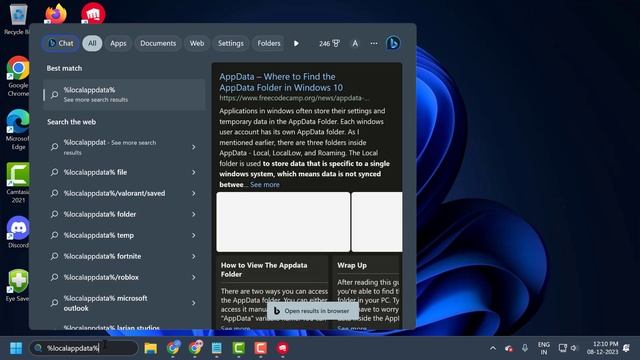Click the taskbar search input box

pyautogui.click(x=84, y=348)
